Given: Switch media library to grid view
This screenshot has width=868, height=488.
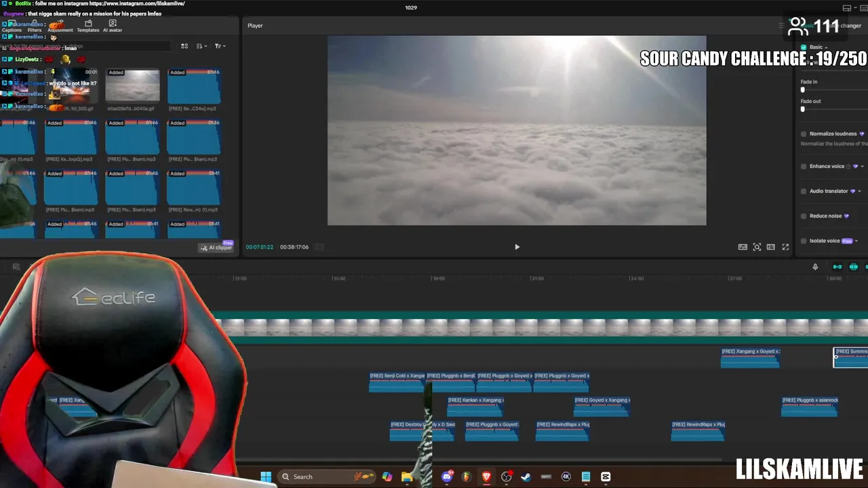Looking at the screenshot, I should click(x=184, y=46).
